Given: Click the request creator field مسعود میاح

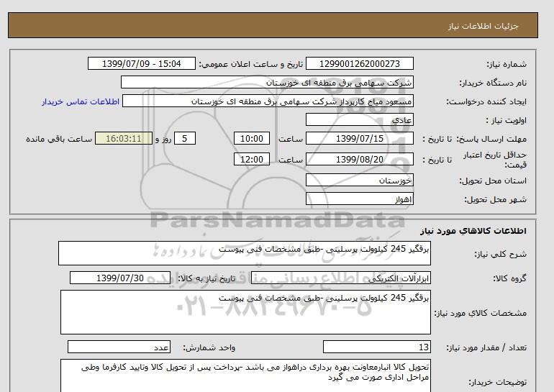Looking at the screenshot, I should (268, 101).
